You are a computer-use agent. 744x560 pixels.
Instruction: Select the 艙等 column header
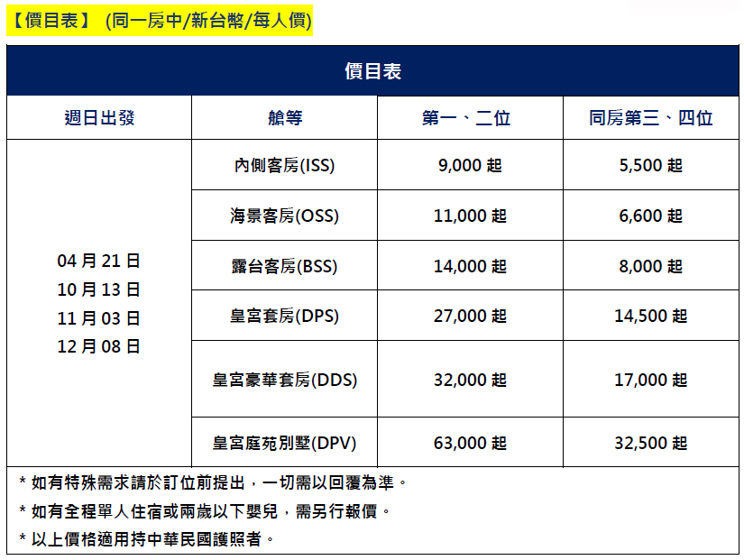pos(285,118)
